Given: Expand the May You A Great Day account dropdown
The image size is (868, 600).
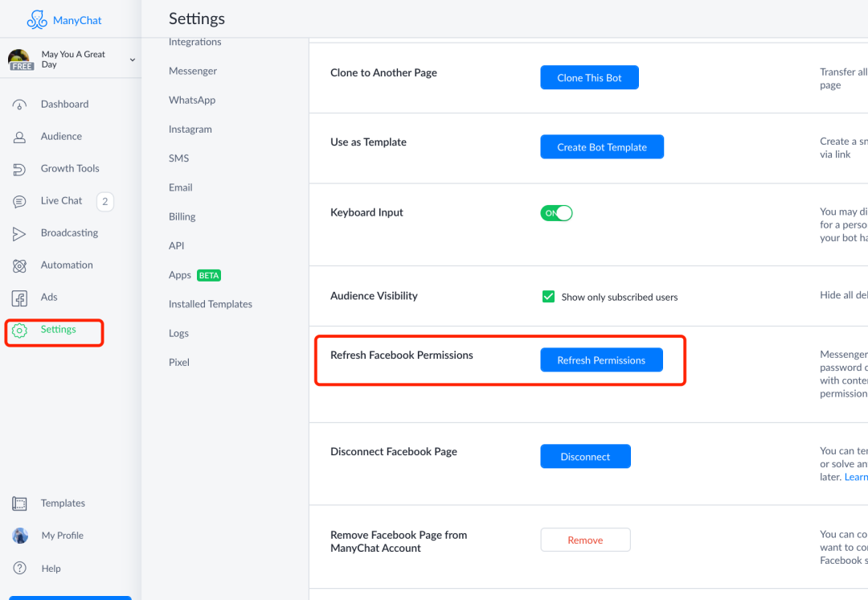Looking at the screenshot, I should 133,60.
